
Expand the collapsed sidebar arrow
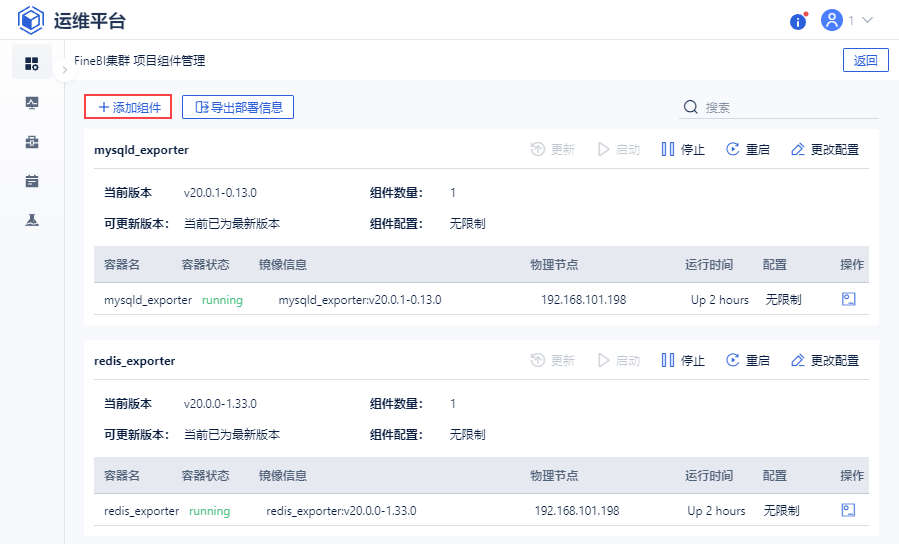64,71
